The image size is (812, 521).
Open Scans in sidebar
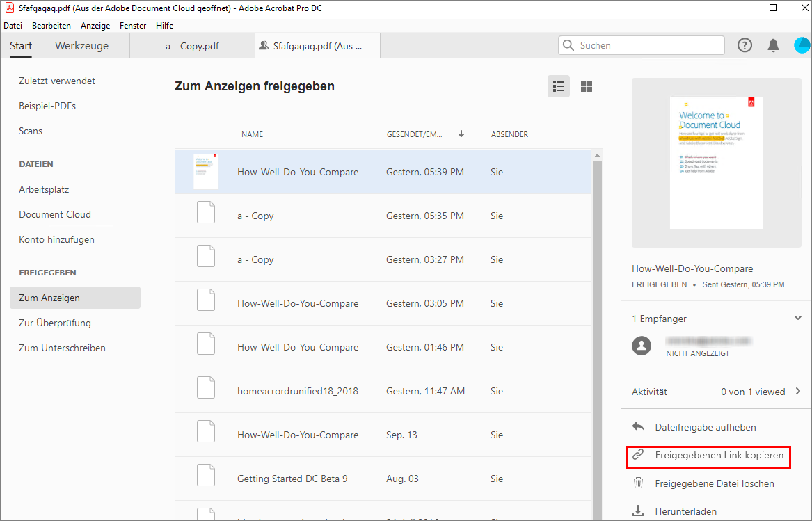31,131
